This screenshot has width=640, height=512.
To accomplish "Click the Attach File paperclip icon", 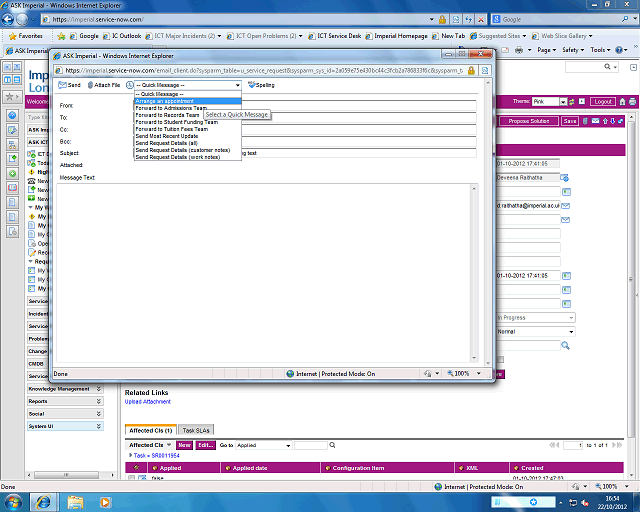I will point(104,86).
